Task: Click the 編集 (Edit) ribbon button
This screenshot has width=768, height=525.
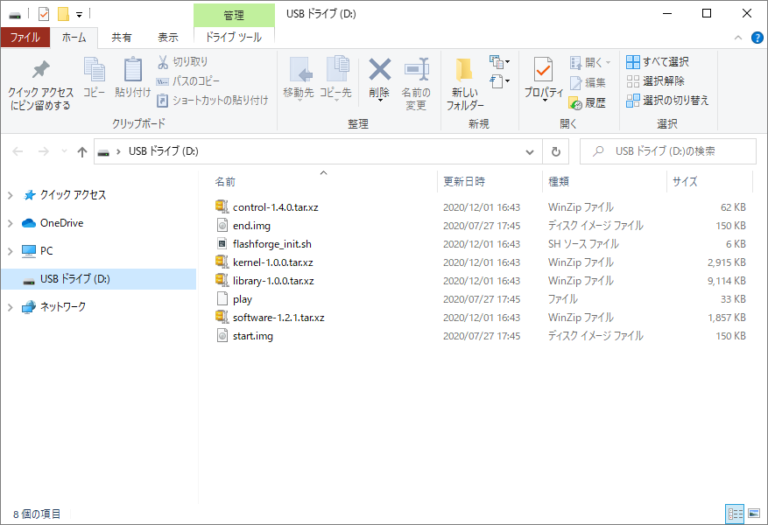Action: tap(588, 82)
